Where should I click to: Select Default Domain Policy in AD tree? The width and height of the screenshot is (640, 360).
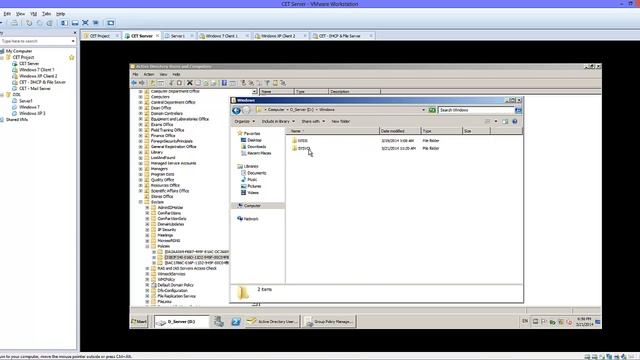176,285
